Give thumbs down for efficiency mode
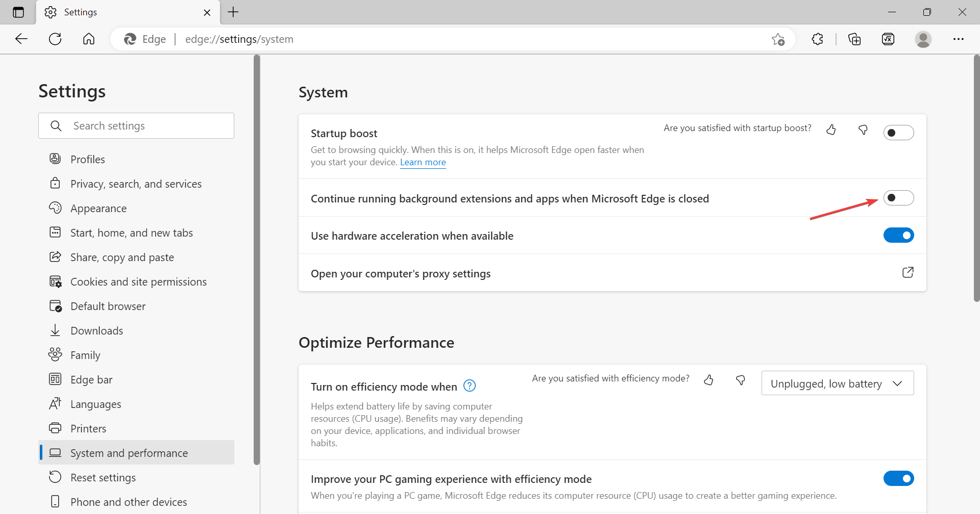Viewport: 980px width, 514px height. click(x=741, y=380)
